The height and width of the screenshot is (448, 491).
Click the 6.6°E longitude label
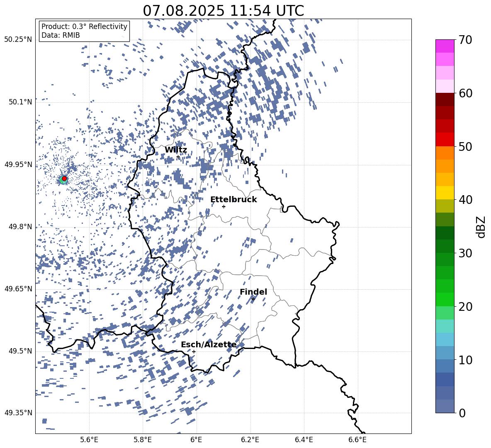coord(357,440)
